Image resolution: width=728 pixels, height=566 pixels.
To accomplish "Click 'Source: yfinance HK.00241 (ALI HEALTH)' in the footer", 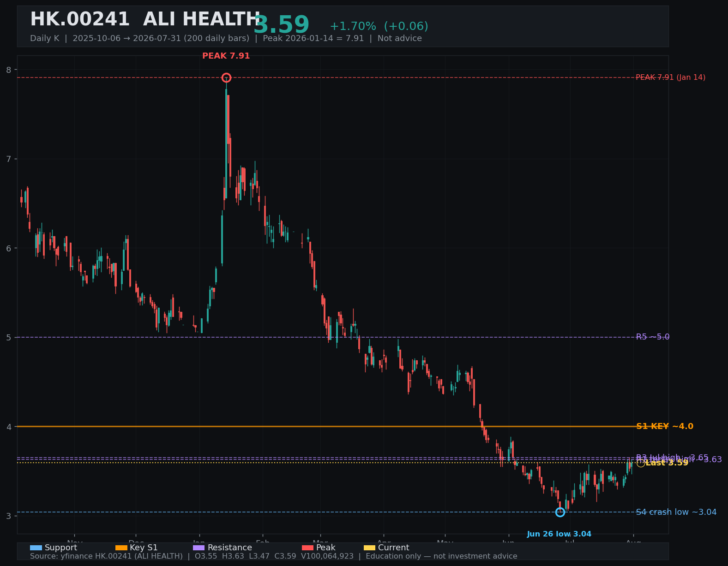I will coord(106,556).
